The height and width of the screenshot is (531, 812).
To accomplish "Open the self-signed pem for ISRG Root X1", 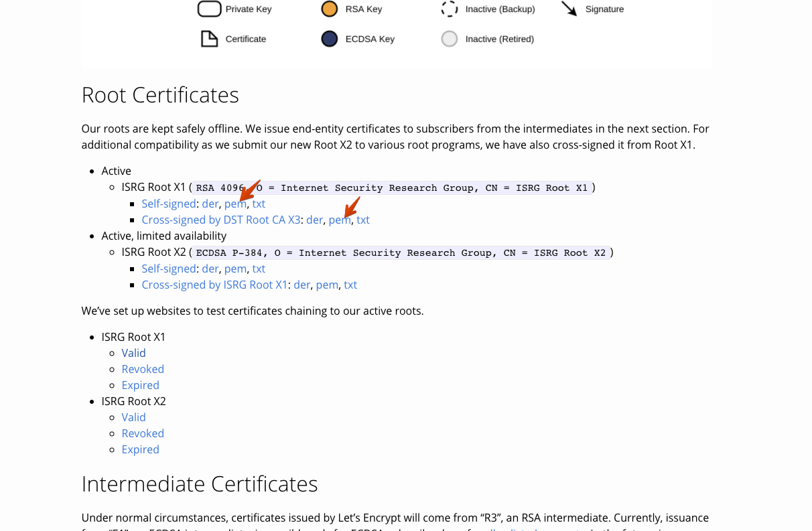I will coord(235,204).
